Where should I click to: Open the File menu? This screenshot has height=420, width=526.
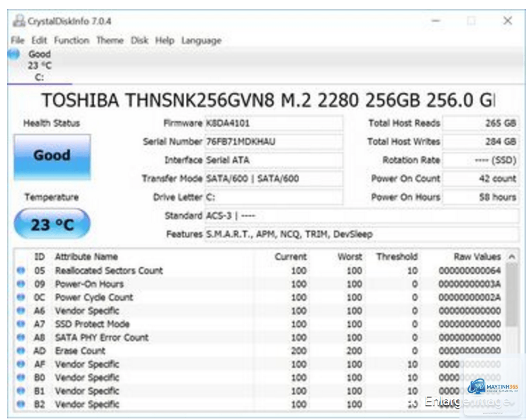(x=18, y=40)
